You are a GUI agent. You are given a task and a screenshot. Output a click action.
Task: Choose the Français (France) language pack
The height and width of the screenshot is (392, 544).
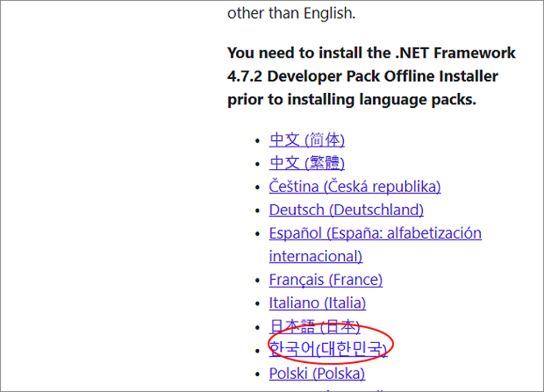[x=326, y=280]
